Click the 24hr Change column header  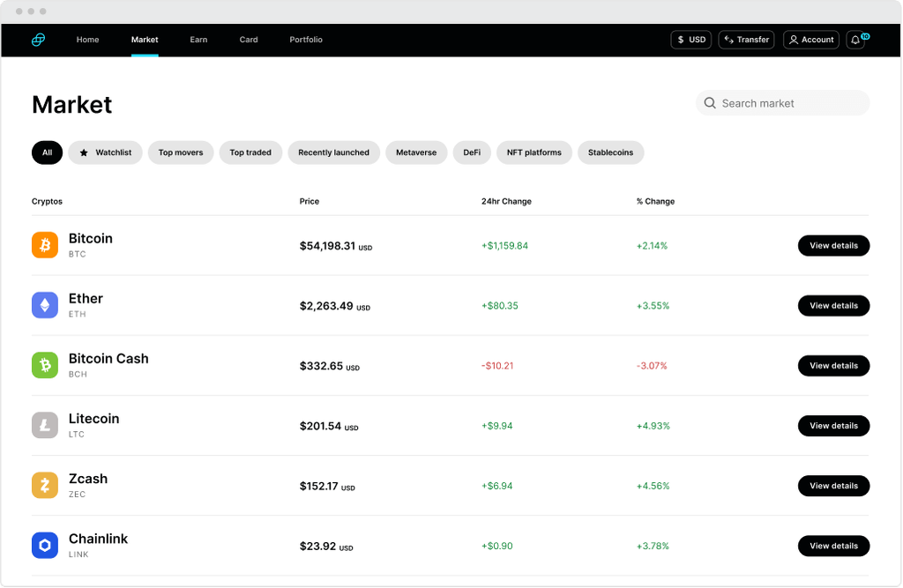coord(506,201)
